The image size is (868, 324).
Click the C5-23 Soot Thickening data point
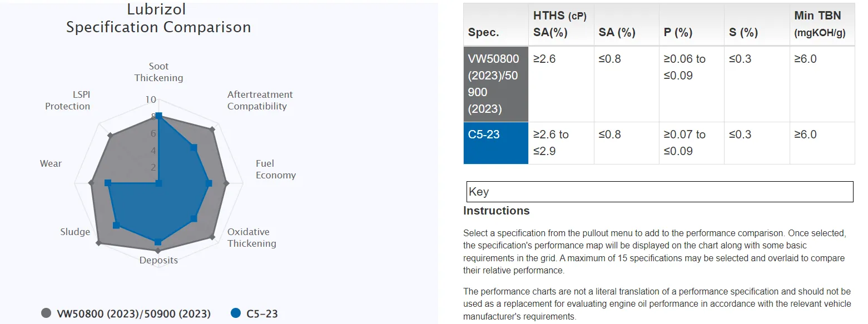tap(159, 116)
